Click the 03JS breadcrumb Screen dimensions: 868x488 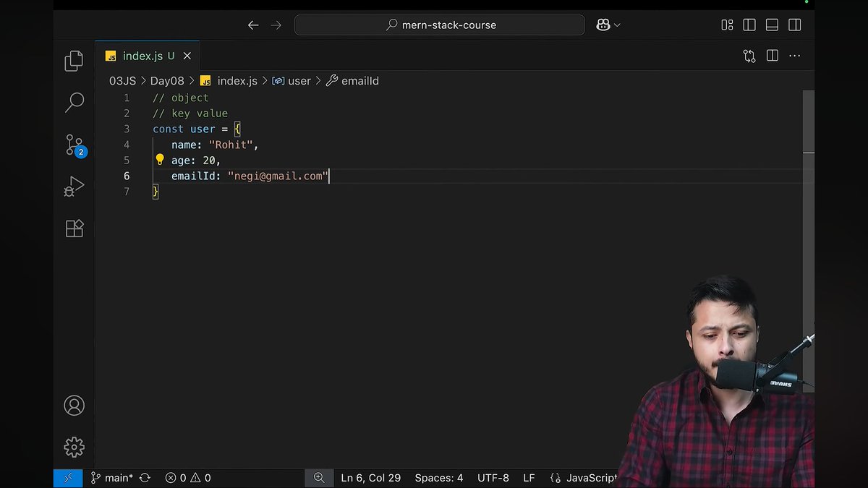click(x=122, y=81)
